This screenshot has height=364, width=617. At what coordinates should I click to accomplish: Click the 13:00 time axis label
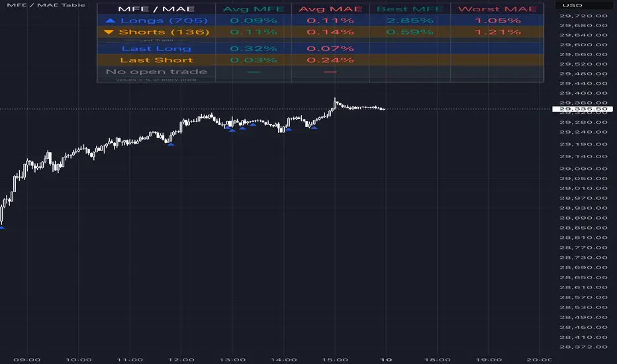click(232, 359)
